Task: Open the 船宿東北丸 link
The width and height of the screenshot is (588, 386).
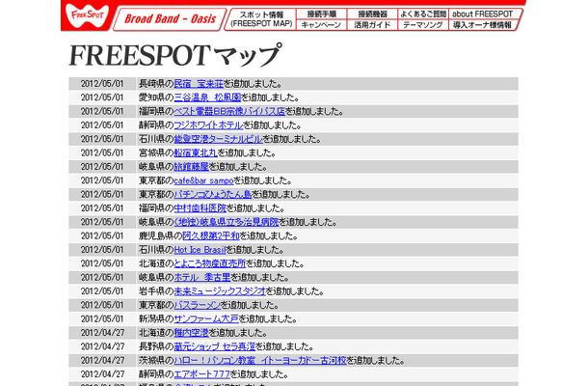Action: click(x=196, y=153)
